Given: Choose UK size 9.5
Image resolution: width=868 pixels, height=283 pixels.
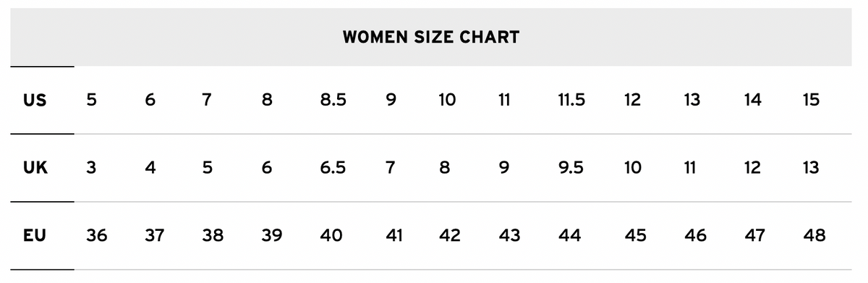Looking at the screenshot, I should 571,168.
